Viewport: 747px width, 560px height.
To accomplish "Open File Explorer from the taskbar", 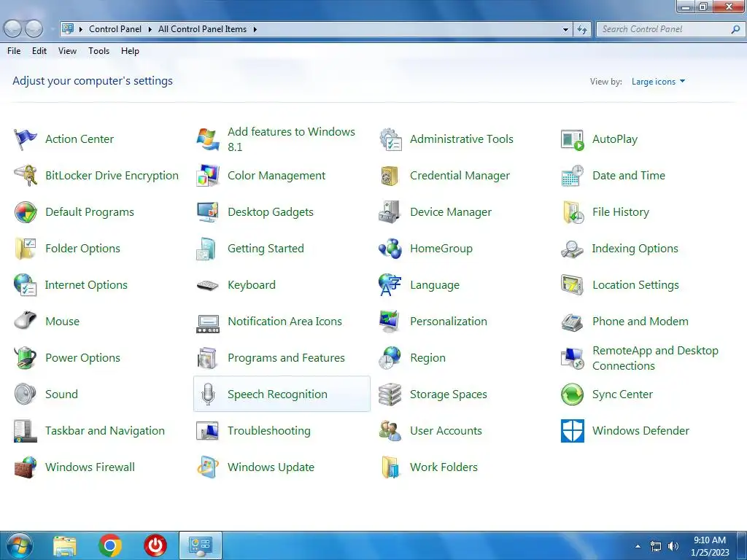I will 65,545.
